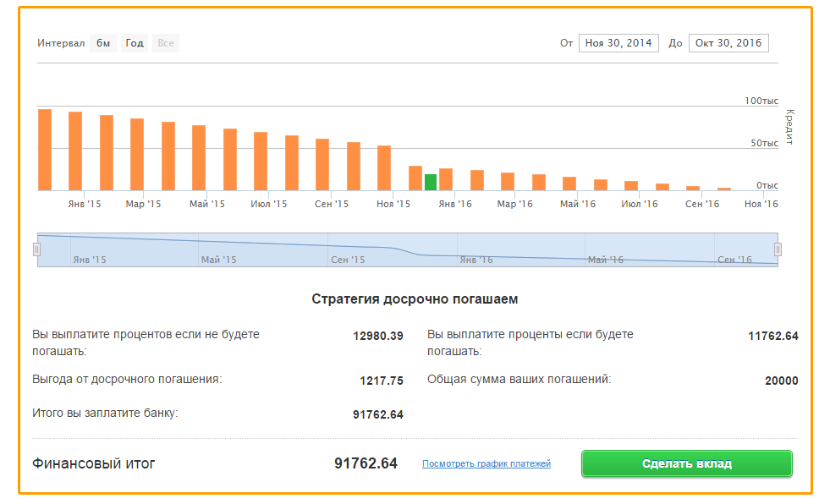Click the green bar in the chart
Screen dimensions: 819x504
pyautogui.click(x=431, y=182)
